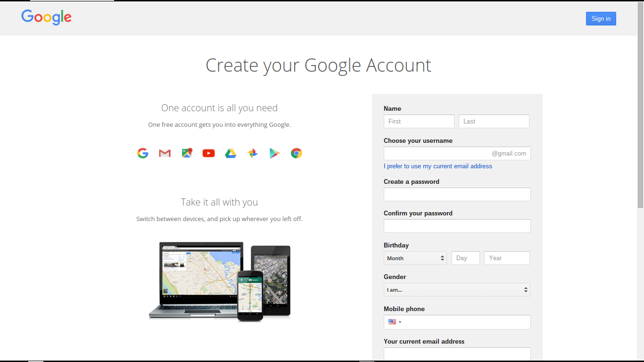
Task: Select the Gmail envelope icon
Action: point(164,153)
